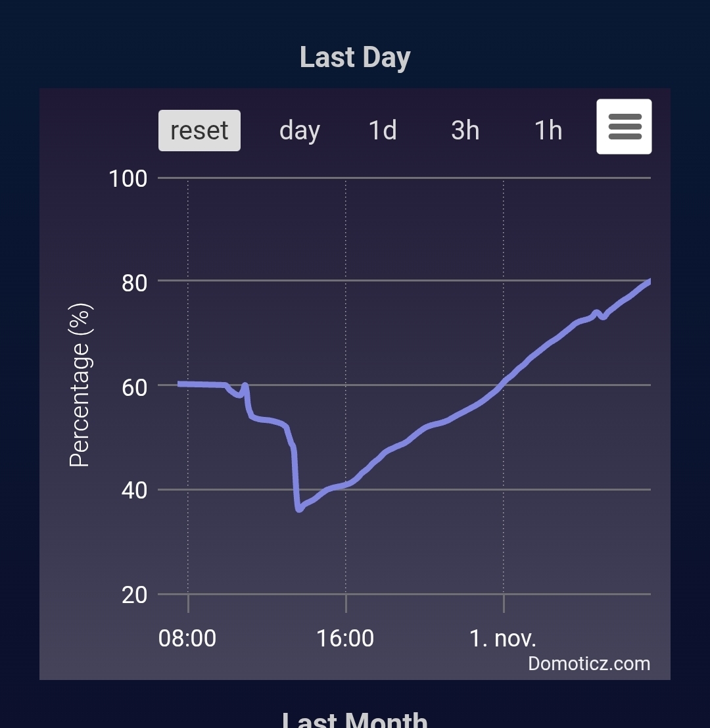710x728 pixels.
Task: Click the lowest dip of the percentage line
Action: pyautogui.click(x=299, y=508)
